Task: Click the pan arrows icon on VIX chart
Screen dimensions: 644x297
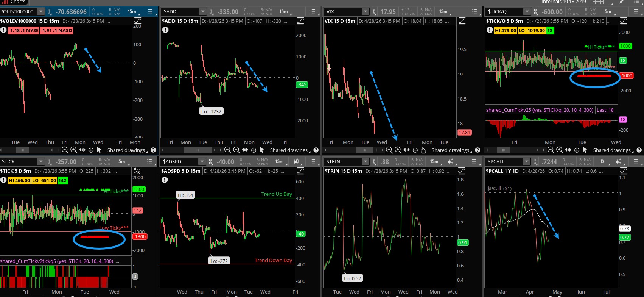Action: pyautogui.click(x=406, y=150)
